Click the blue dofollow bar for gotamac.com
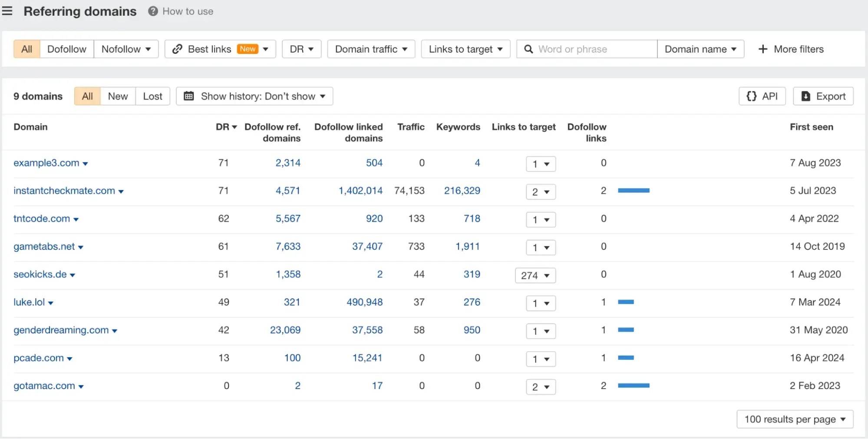Image resolution: width=868 pixels, height=439 pixels. (x=634, y=386)
